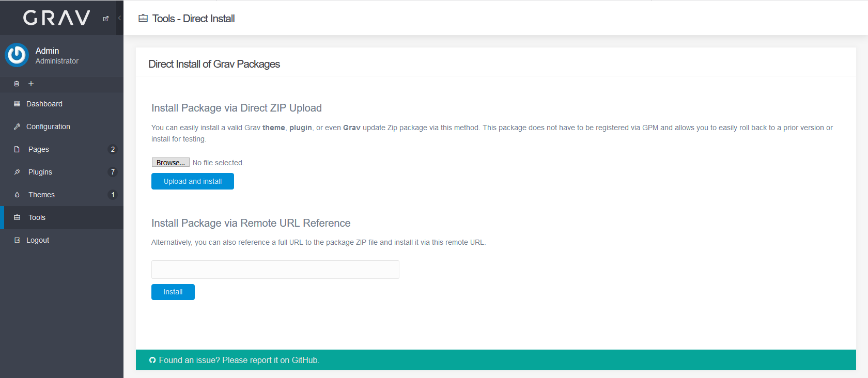Click the Plugins plug icon
The height and width of the screenshot is (378, 868).
[17, 172]
